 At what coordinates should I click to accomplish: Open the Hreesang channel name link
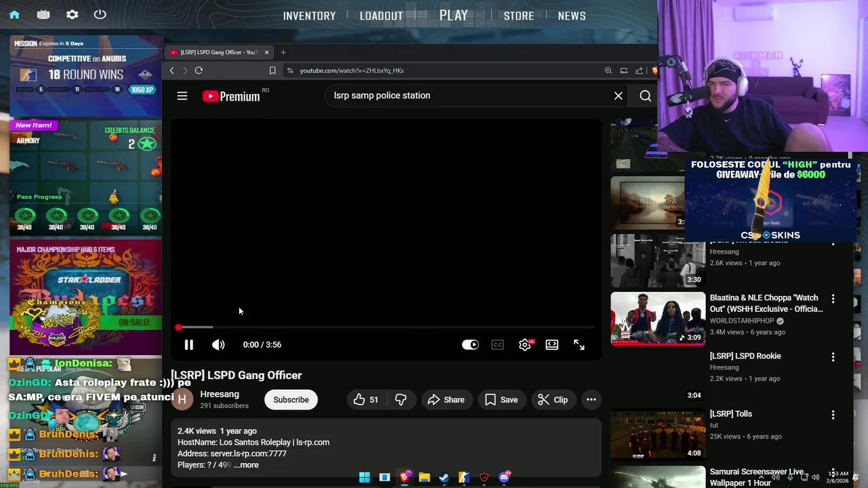coord(219,394)
